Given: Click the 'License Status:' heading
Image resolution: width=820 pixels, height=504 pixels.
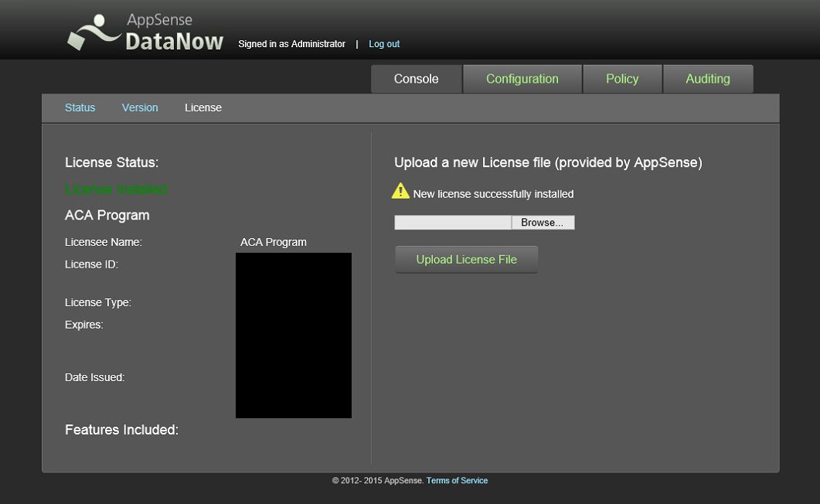Looking at the screenshot, I should (112, 162).
